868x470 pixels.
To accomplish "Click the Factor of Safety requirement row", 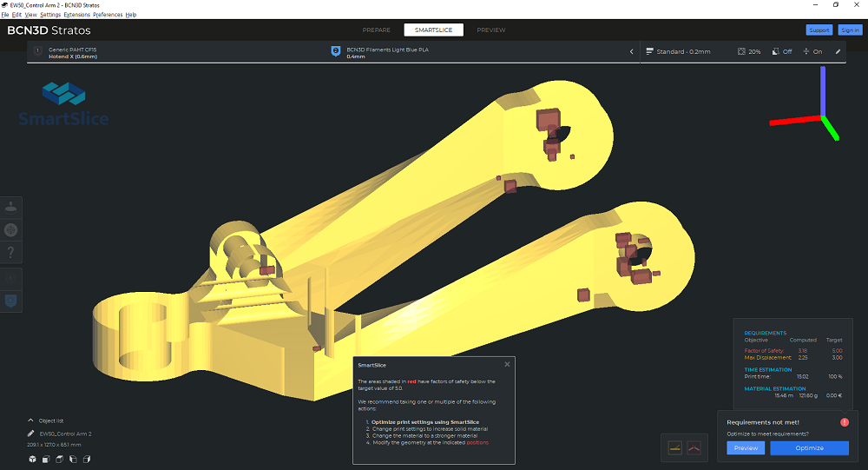I will [793, 350].
